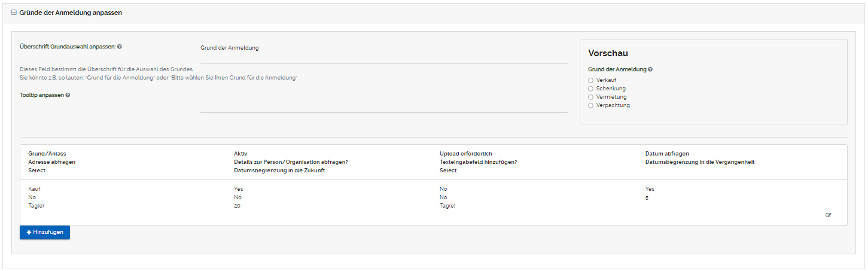Click help icon beside Überschrift Grundauswahl anpassen
The height and width of the screenshot is (271, 868).
[120, 47]
